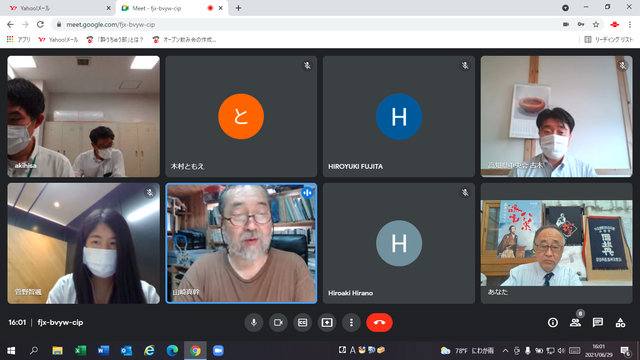Select the あなた self-view tile
This screenshot has height=360, width=640.
556,243
